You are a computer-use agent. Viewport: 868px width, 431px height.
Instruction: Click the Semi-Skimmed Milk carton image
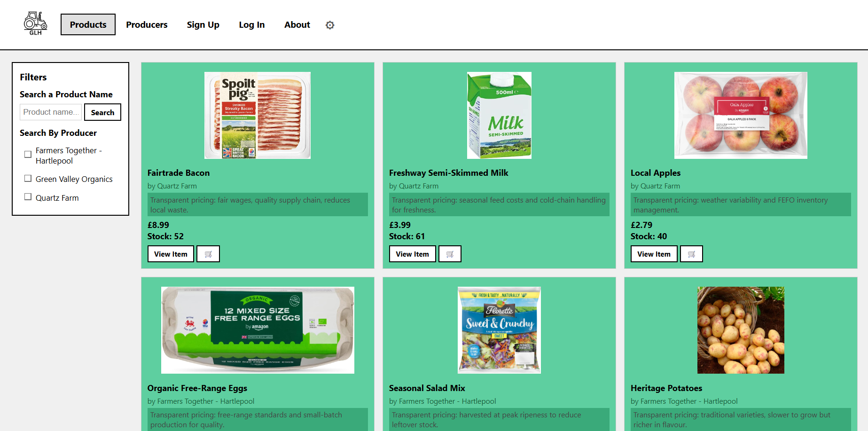tap(499, 115)
